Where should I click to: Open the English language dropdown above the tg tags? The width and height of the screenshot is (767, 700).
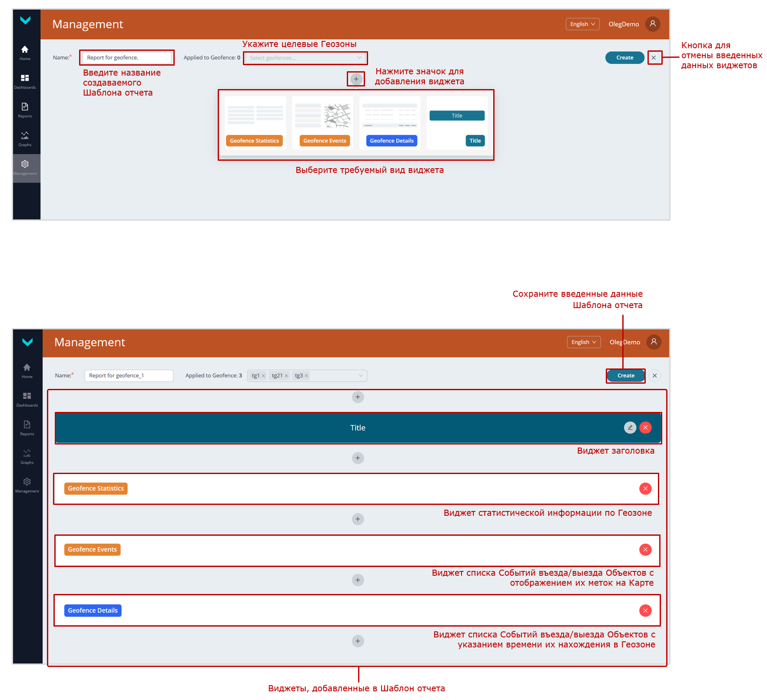pyautogui.click(x=584, y=342)
